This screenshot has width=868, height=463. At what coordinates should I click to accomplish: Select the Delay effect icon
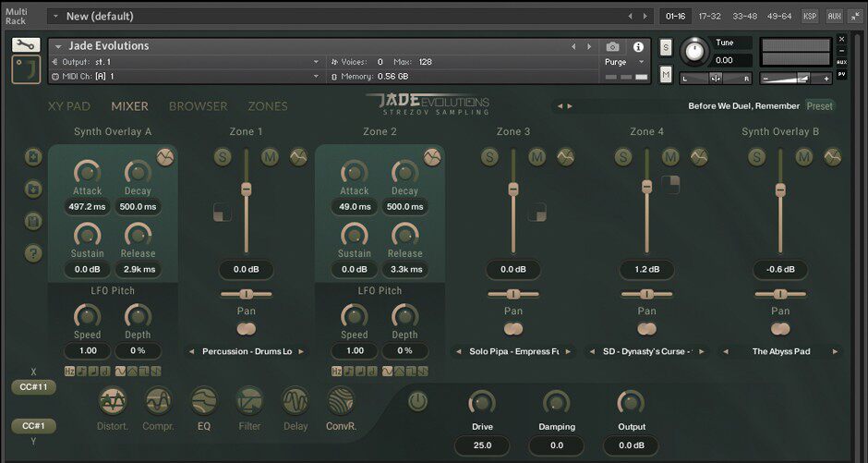click(x=295, y=401)
